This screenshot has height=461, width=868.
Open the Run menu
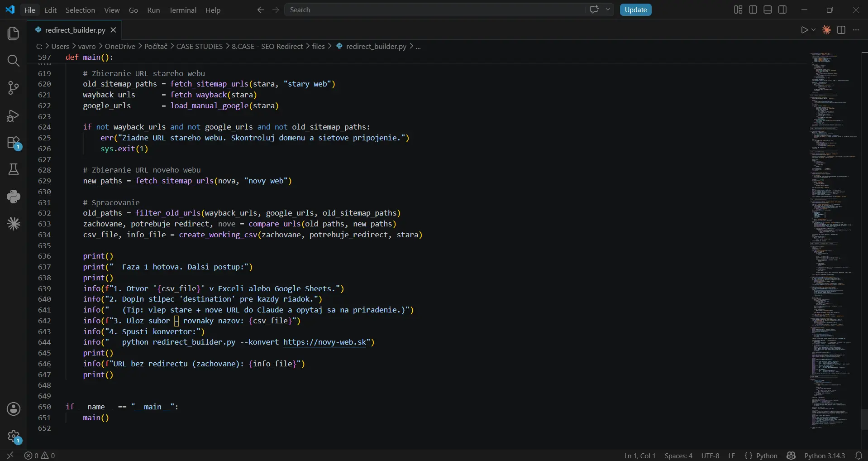point(153,10)
